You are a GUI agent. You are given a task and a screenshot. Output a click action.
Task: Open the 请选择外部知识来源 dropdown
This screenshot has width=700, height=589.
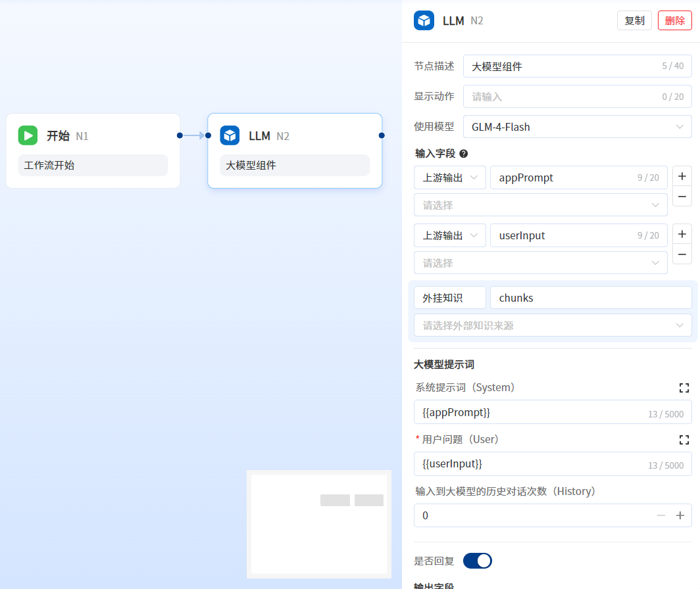tap(553, 325)
